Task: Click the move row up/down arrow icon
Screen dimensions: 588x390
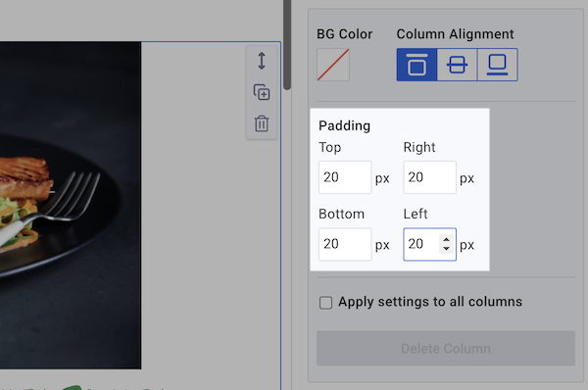Action: 262,61
